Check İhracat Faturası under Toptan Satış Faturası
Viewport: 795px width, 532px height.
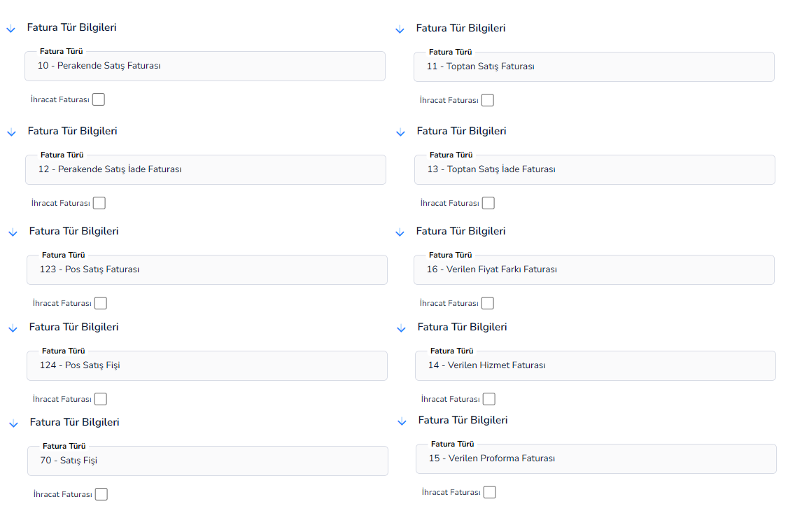click(x=488, y=100)
